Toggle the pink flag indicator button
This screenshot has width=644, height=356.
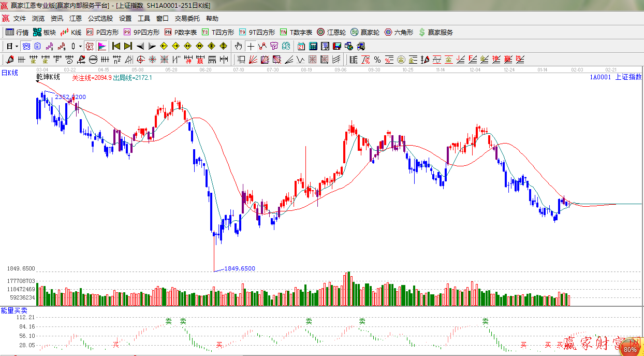[x=102, y=46]
